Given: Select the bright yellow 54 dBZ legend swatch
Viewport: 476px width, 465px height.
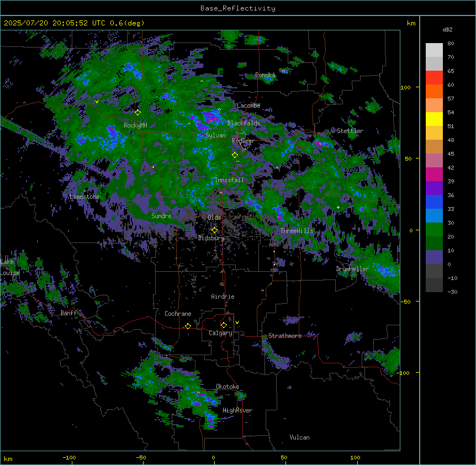Looking at the screenshot, I should 434,119.
